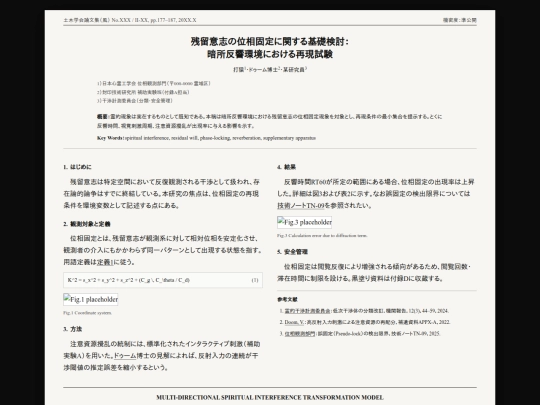Follow the ドゥーム link in section 3

point(125,356)
